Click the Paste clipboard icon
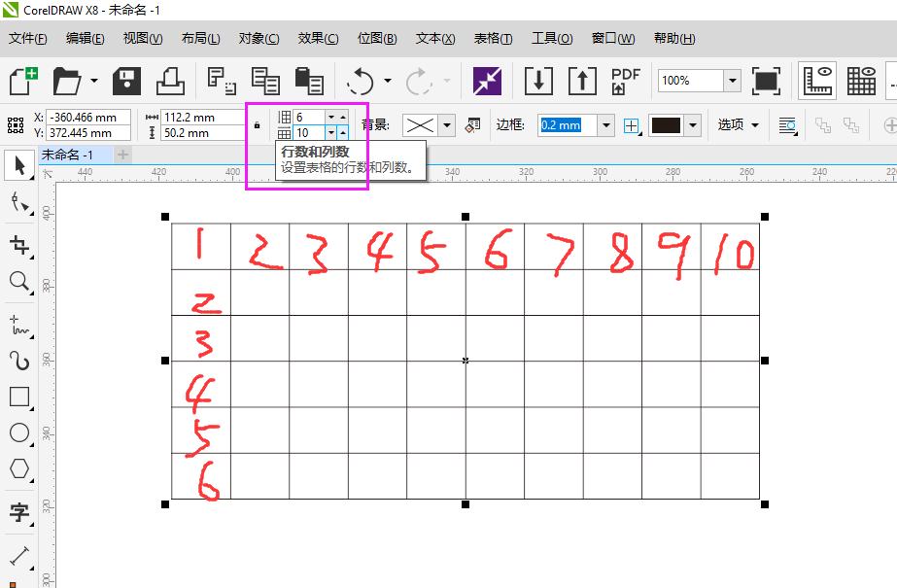 309,81
